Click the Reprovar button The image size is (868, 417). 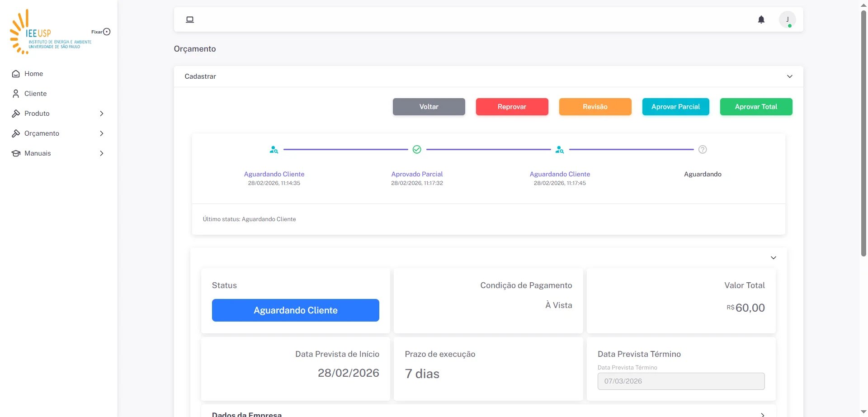pyautogui.click(x=512, y=107)
